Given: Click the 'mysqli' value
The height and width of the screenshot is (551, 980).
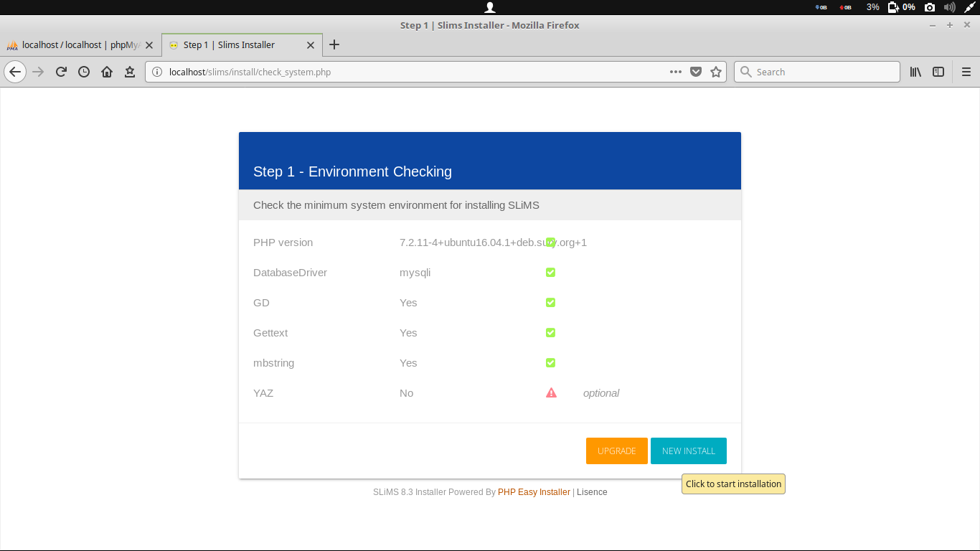Looking at the screenshot, I should click(x=415, y=273).
